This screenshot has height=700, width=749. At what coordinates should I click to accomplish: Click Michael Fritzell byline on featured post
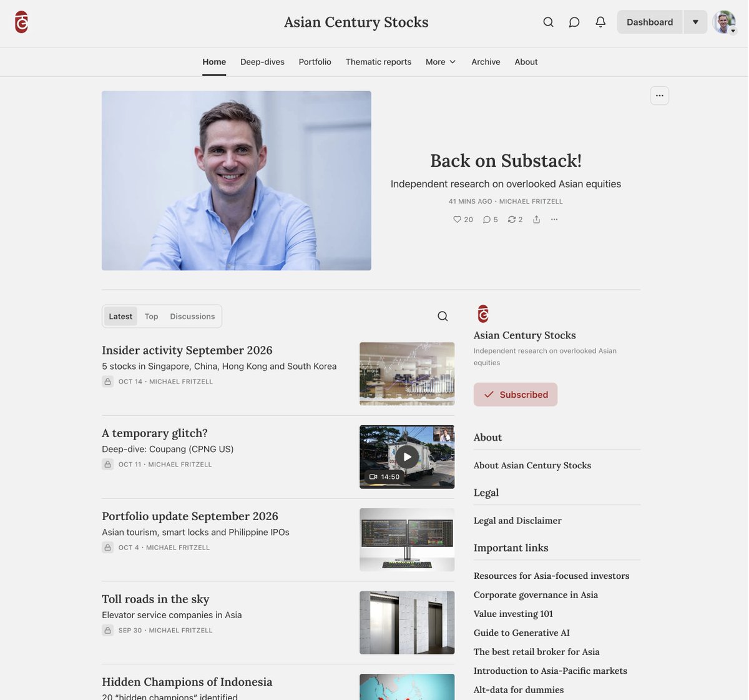coord(531,202)
